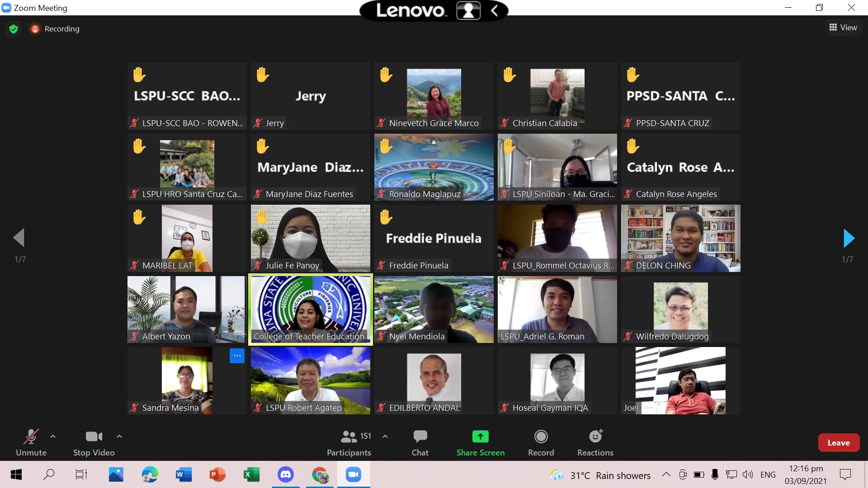Select the College of Teacher Education video
The height and width of the screenshot is (488, 868).
tap(311, 310)
